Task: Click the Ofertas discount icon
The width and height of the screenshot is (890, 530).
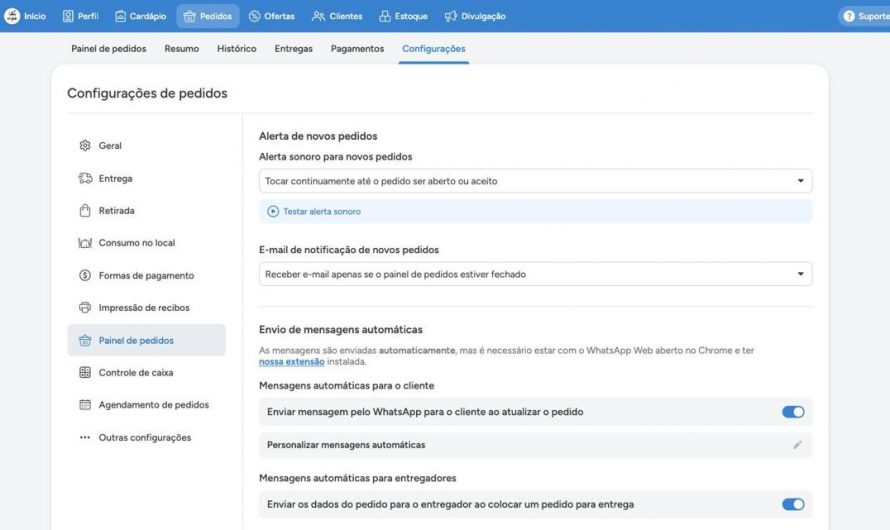Action: point(255,16)
